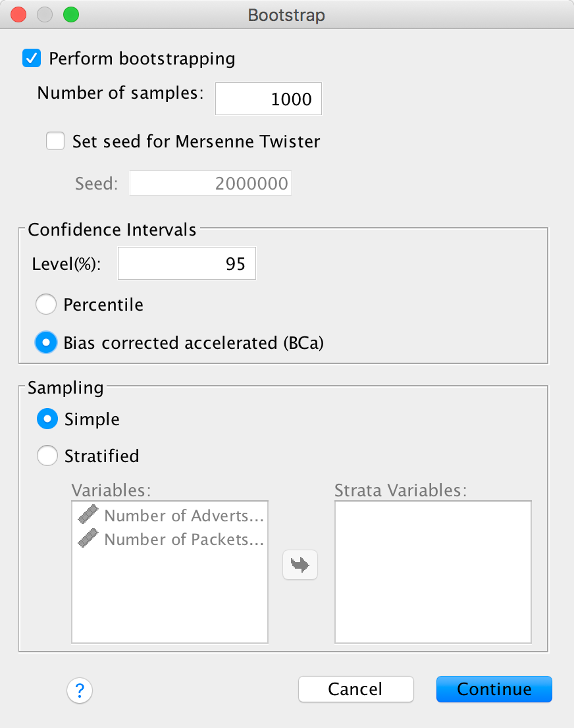Click the yellow minimize window button
Screen dimensions: 574x728
[45, 14]
